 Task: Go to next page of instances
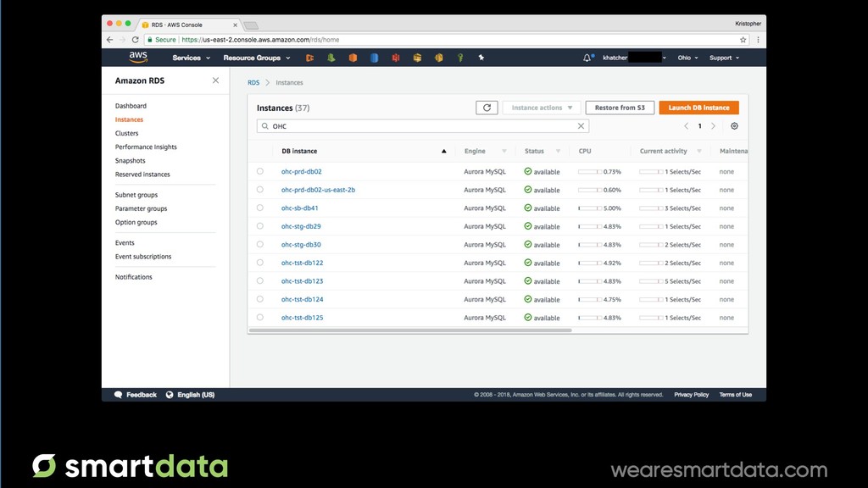point(713,126)
